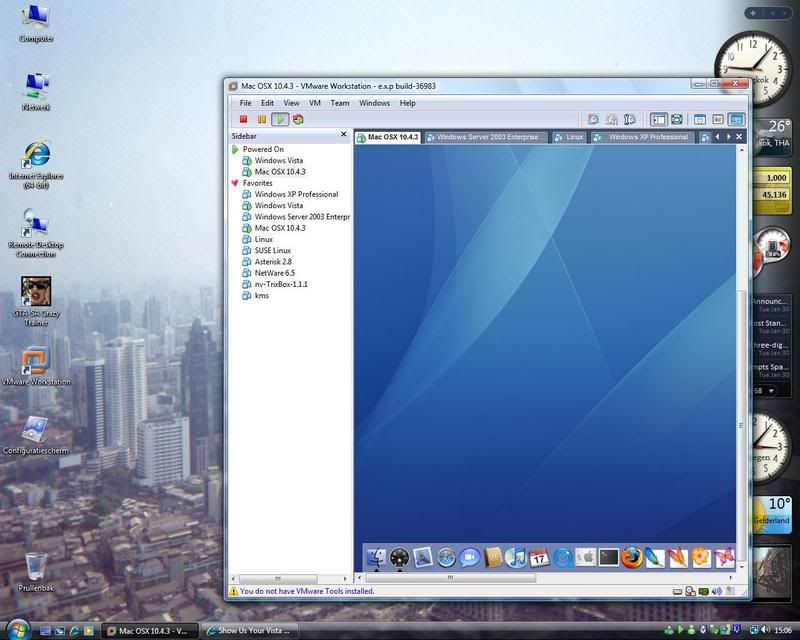Screen dimensions: 800x640
Task: Select the Mac OSX 10.4.3 tab
Action: click(388, 137)
